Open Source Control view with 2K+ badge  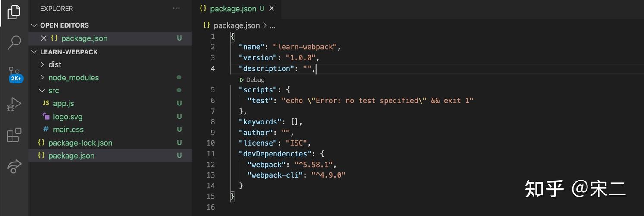(15, 74)
